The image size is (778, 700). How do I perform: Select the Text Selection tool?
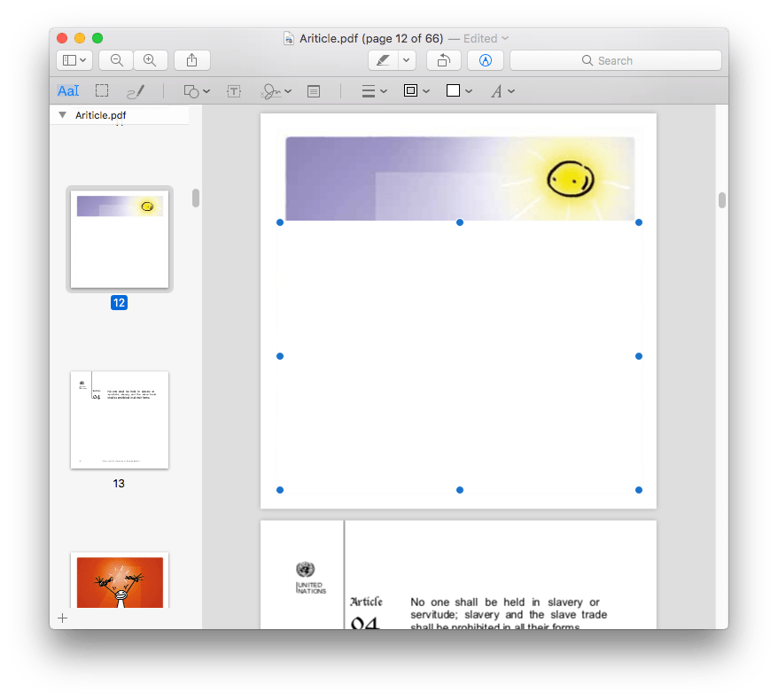68,90
